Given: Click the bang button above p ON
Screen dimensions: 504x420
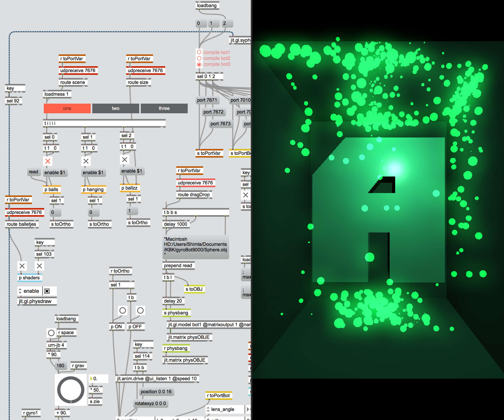Looking at the screenshot, I should 123,310.
